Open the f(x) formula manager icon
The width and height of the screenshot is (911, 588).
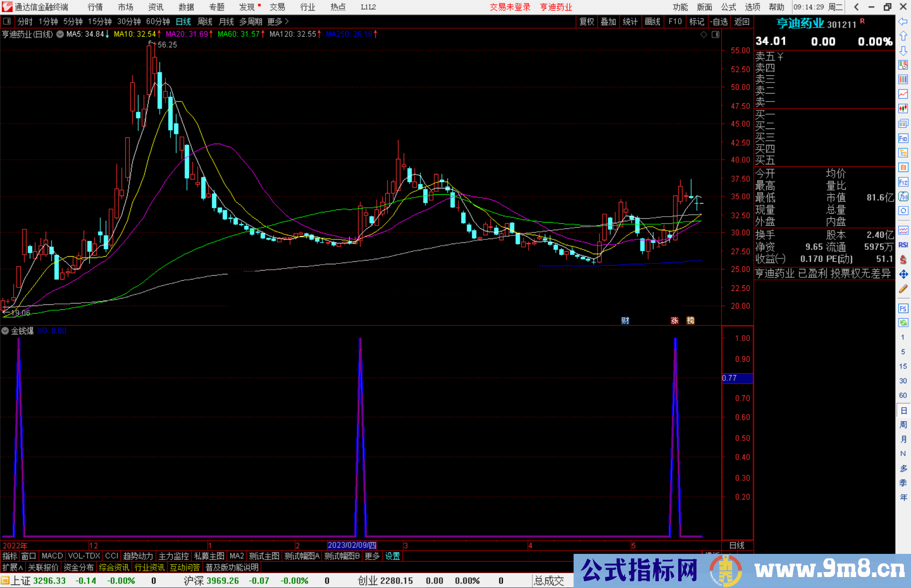pyautogui.click(x=903, y=197)
